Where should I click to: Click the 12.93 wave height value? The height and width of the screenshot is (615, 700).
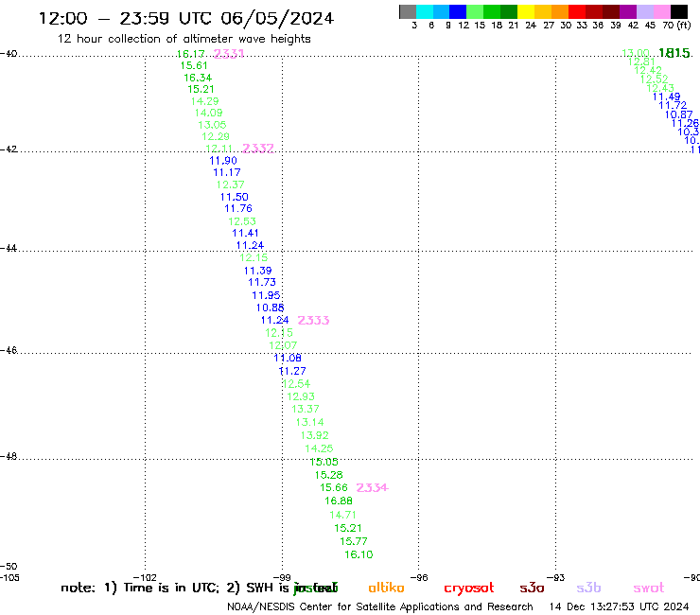(301, 396)
